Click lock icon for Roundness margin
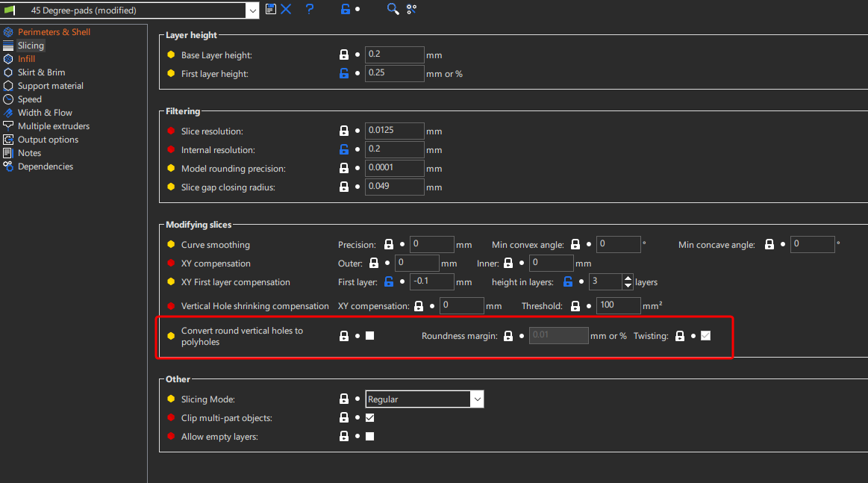 [508, 336]
